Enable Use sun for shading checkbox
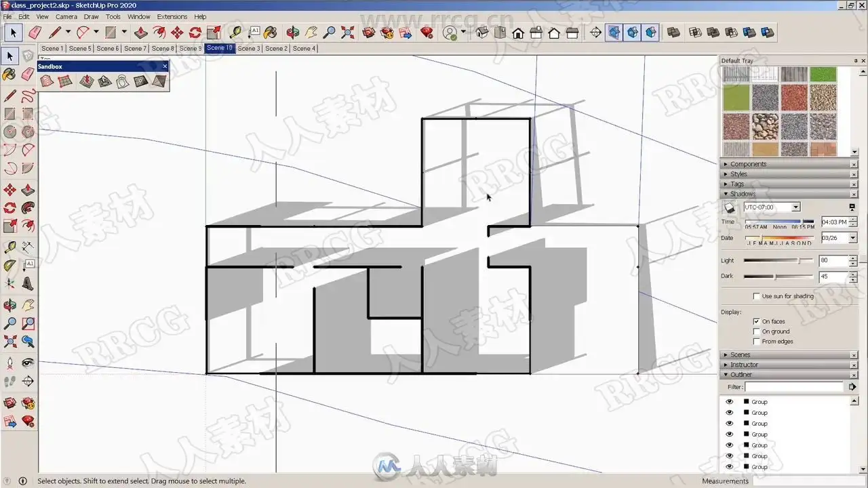Image resolution: width=868 pixels, height=488 pixels. [757, 296]
